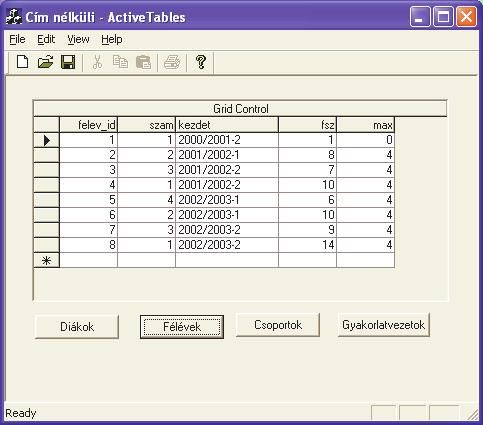Click the Paste clipboard icon
Viewport: 483px width, 425px height.
pos(143,62)
